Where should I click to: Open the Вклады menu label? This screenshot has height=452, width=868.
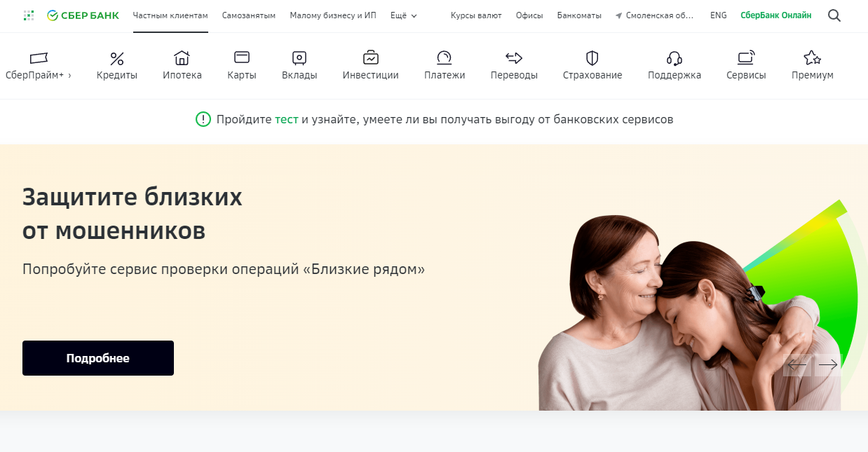click(x=299, y=75)
